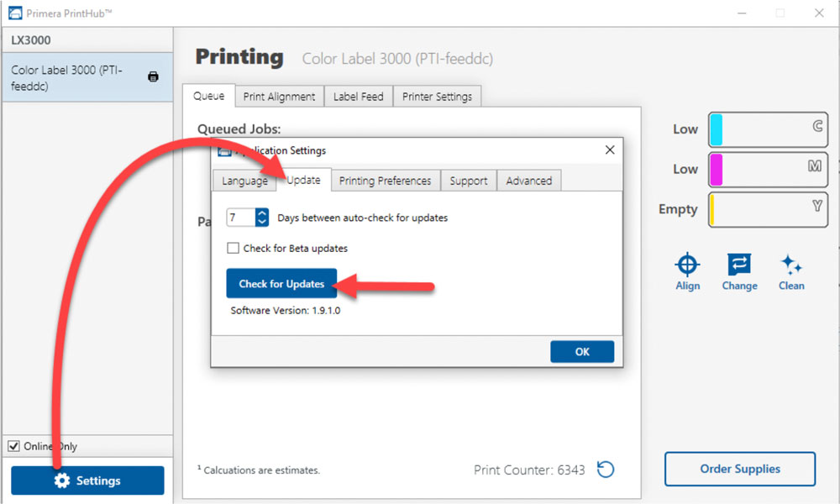Click the LX3000 header in sidebar
Viewport: 840px width, 504px height.
tap(31, 40)
